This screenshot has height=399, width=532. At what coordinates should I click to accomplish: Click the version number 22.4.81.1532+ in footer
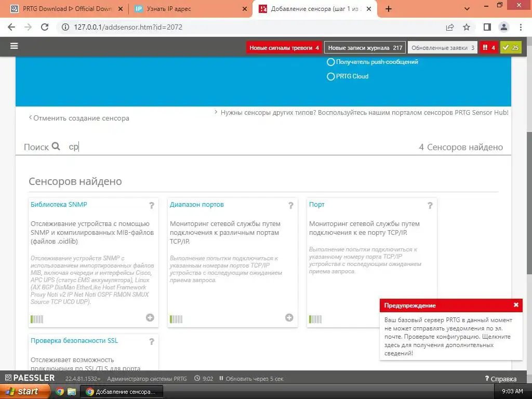tap(83, 379)
